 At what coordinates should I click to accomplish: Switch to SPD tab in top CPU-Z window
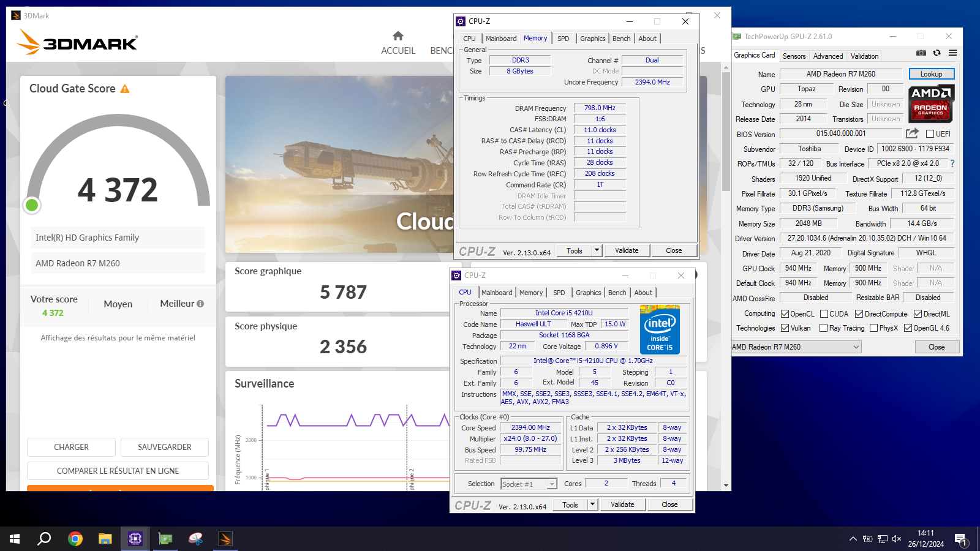point(563,39)
